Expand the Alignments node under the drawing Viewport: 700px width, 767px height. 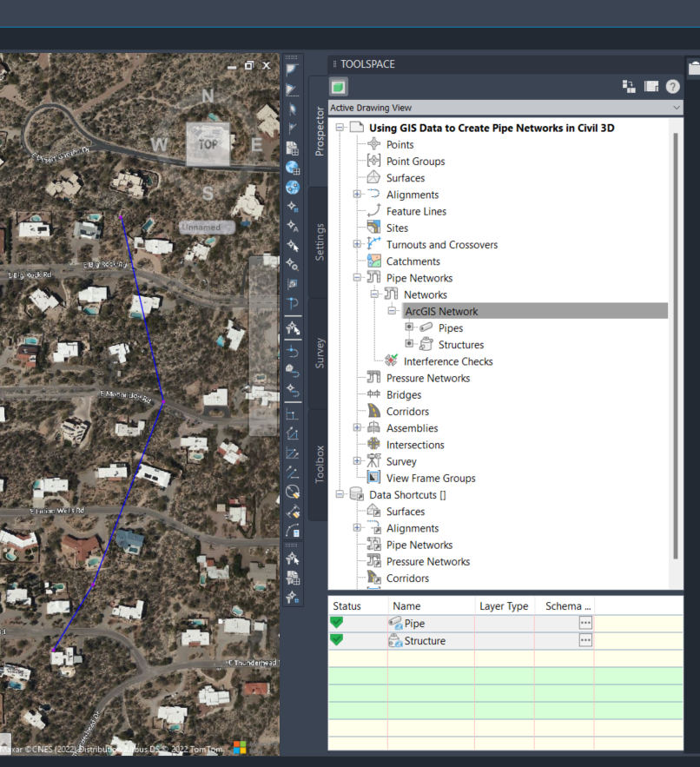357,195
